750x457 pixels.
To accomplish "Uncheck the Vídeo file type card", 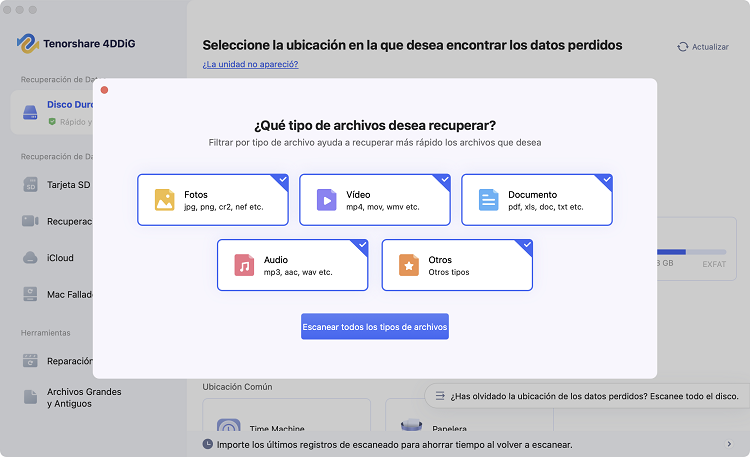I will (x=375, y=200).
